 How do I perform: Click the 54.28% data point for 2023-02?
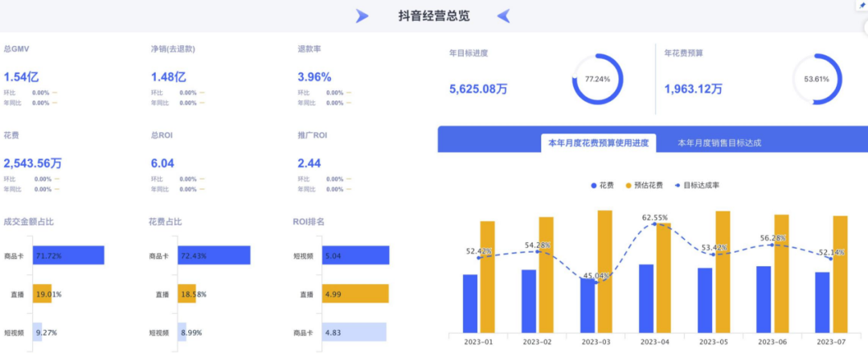(x=538, y=252)
